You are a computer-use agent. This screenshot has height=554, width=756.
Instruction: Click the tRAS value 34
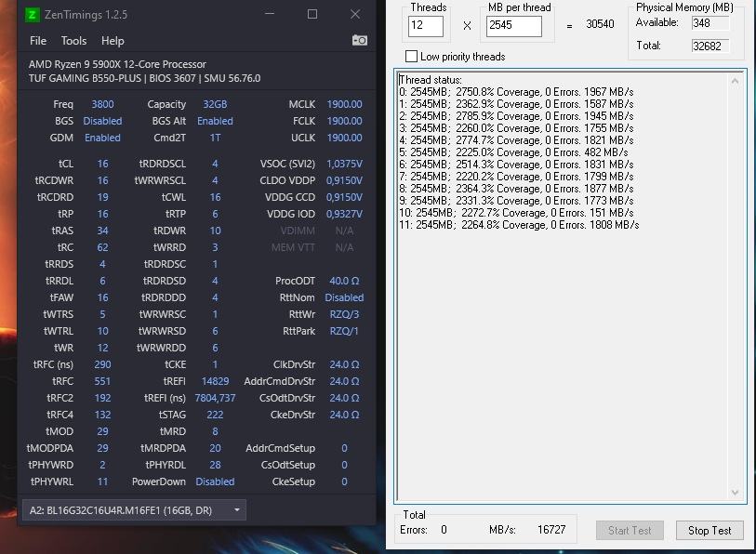coord(102,231)
